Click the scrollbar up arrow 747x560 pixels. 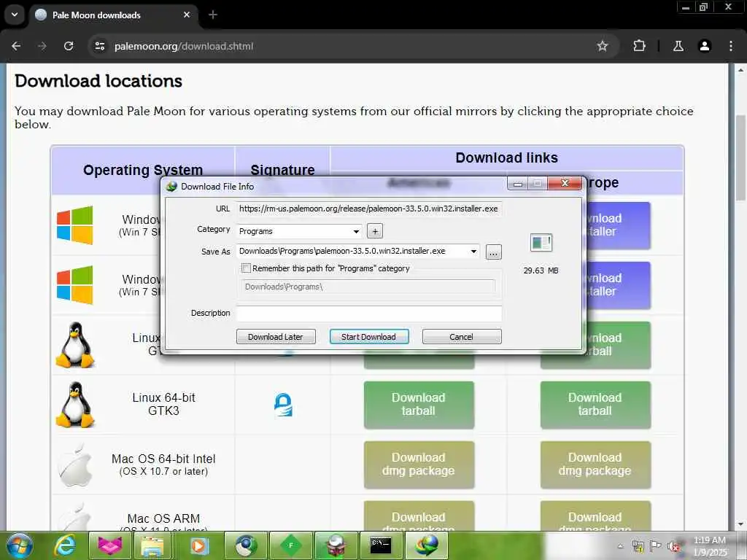pyautogui.click(x=740, y=69)
